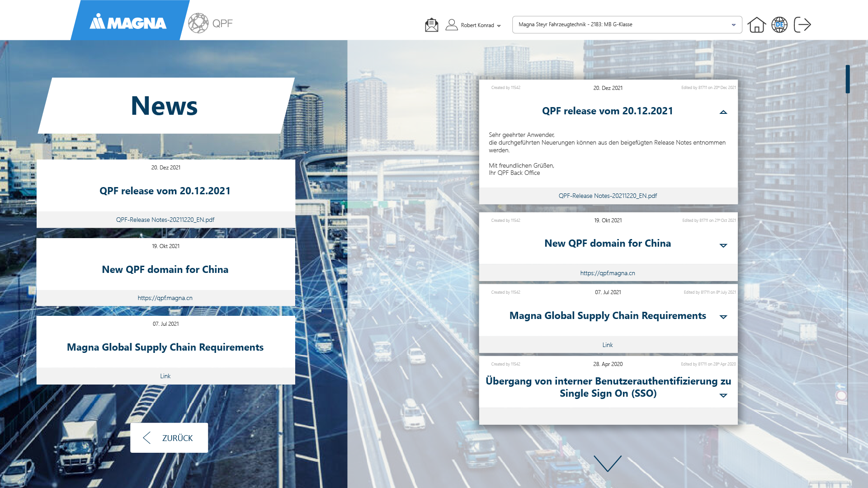868x488 pixels.
Task: Click the Übergang von interner Benutzerauthentifizierung title
Action: coord(608,387)
